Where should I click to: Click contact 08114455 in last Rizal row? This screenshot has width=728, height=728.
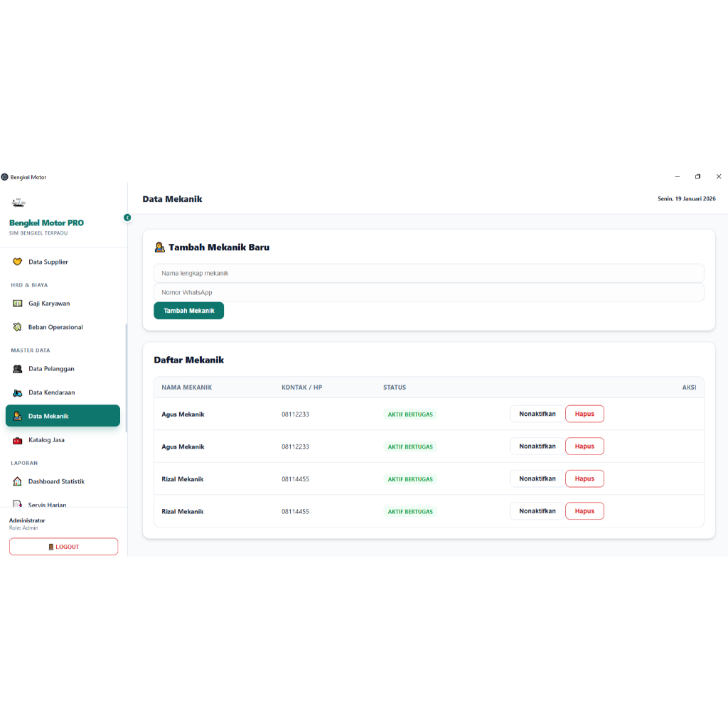coord(295,512)
